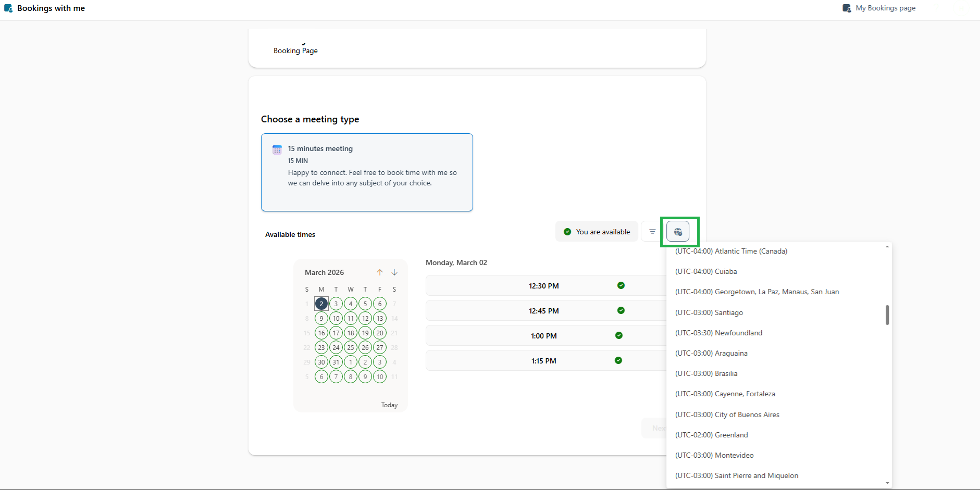980x490 pixels.
Task: Choose March 16 on the calendar
Action: point(321,333)
